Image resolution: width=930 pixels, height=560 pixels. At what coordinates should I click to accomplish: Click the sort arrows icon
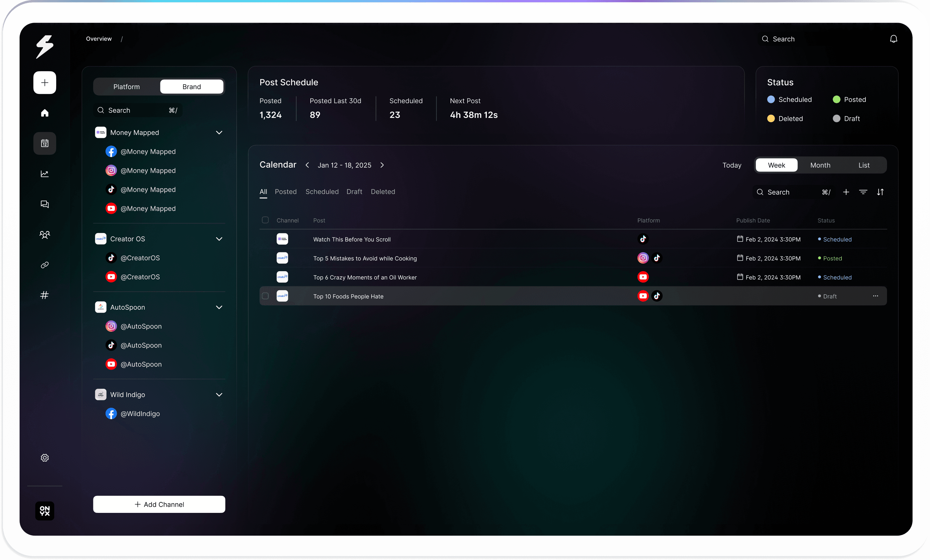pyautogui.click(x=880, y=192)
